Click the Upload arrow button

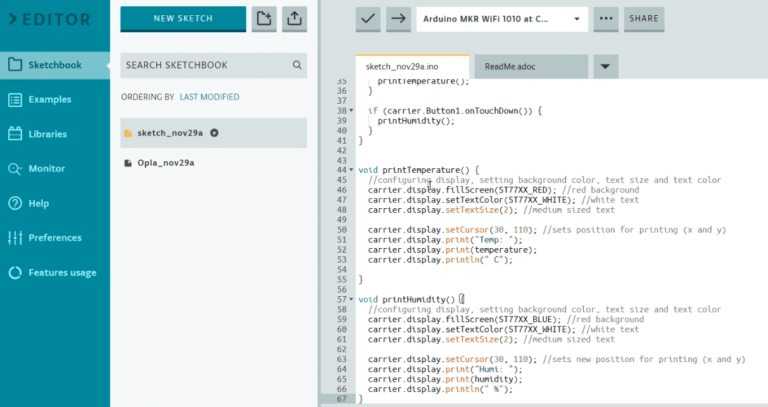398,18
